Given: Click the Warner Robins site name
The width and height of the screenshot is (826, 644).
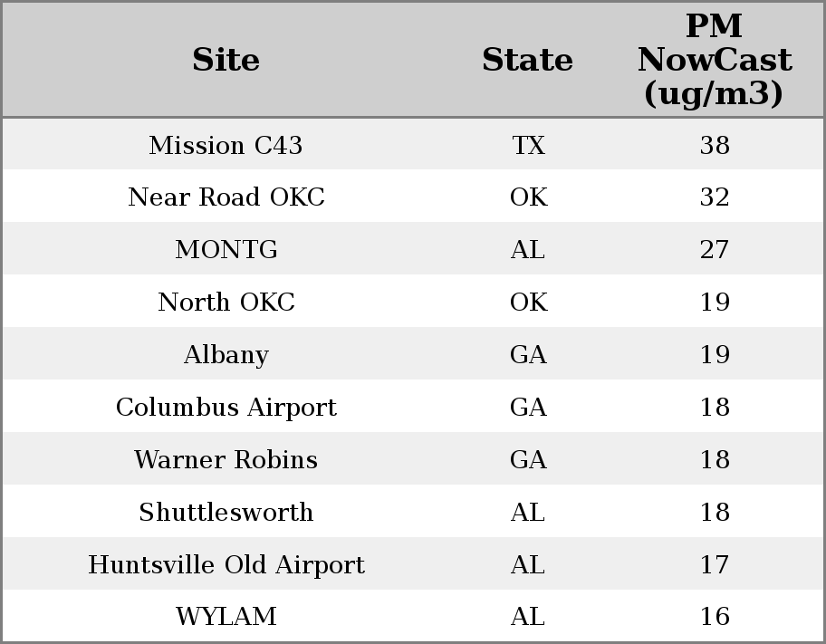Looking at the screenshot, I should tap(226, 460).
